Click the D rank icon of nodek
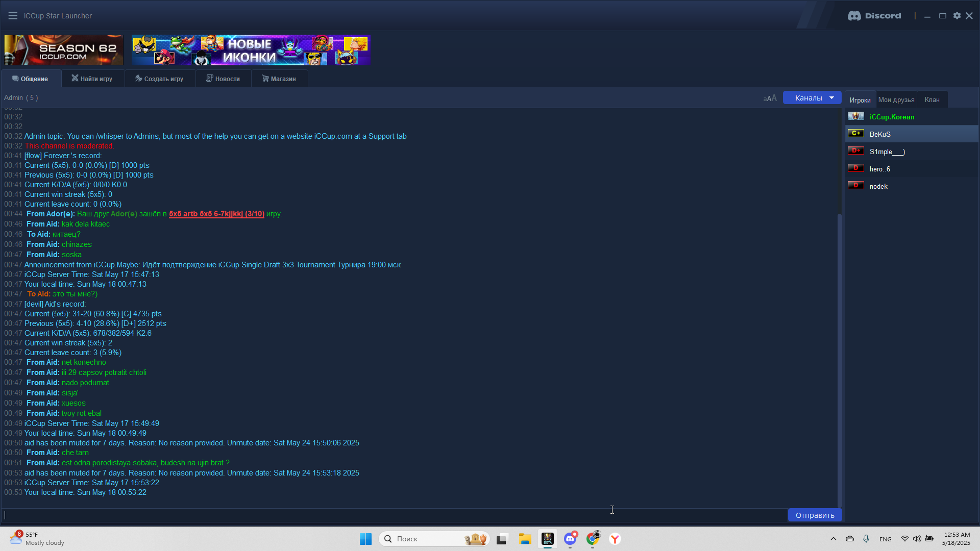 [x=856, y=186]
